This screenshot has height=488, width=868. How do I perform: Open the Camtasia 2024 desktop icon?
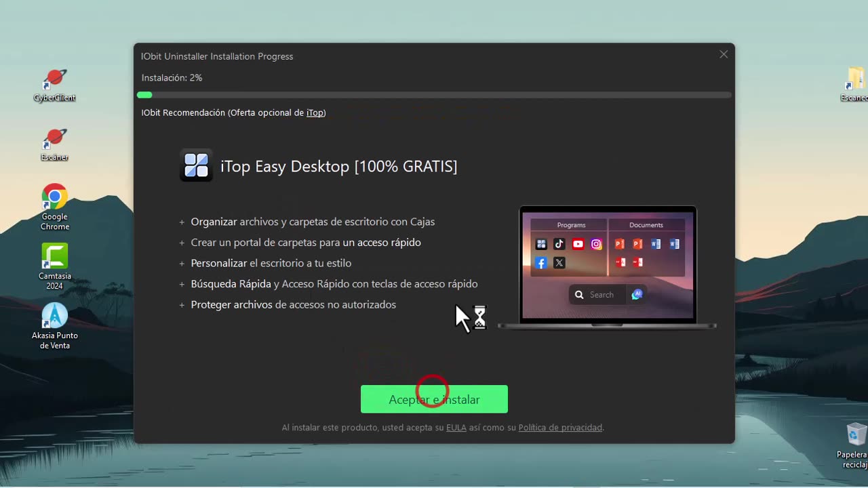click(x=55, y=266)
